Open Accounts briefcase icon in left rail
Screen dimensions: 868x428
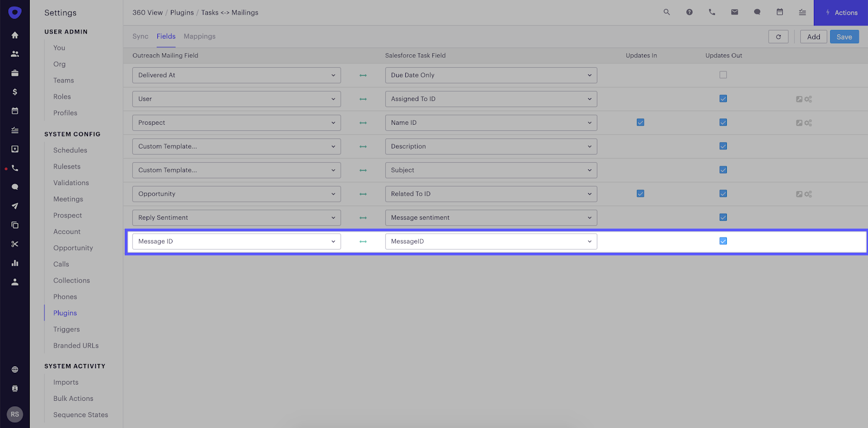(15, 73)
